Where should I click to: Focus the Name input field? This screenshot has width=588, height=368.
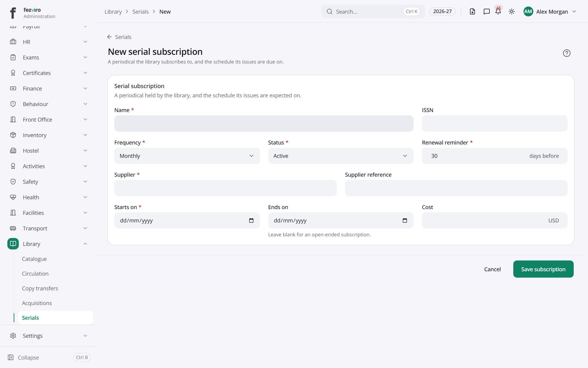coord(264,123)
